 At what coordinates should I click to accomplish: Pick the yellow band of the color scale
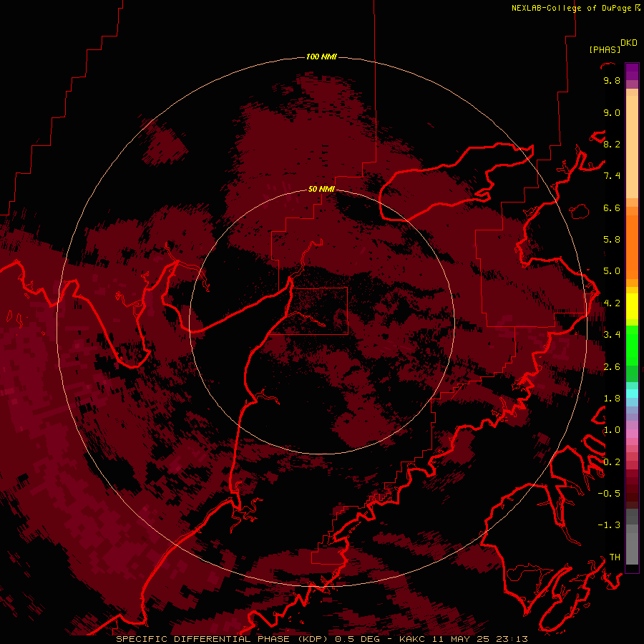click(632, 306)
